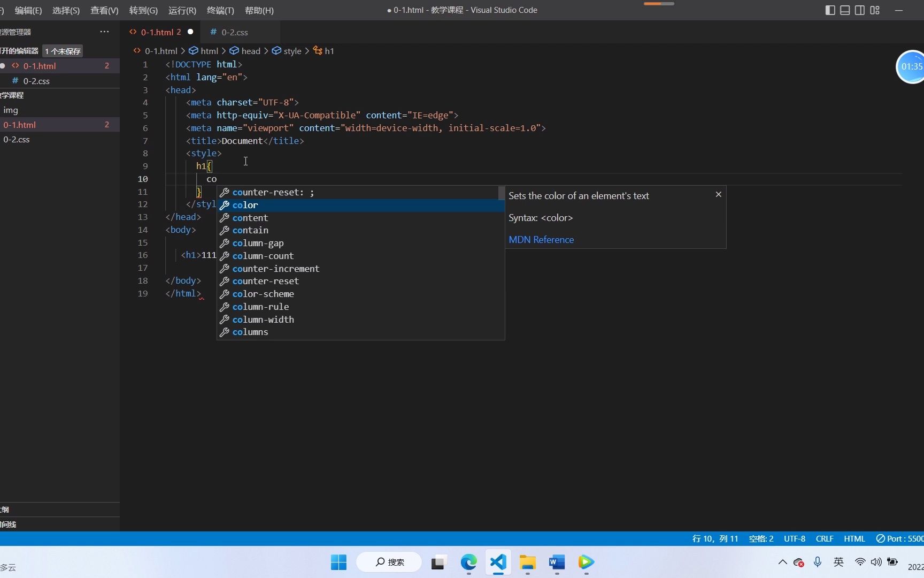This screenshot has width=924, height=578.
Task: Open the explorer more actions ellipsis
Action: coord(104,32)
